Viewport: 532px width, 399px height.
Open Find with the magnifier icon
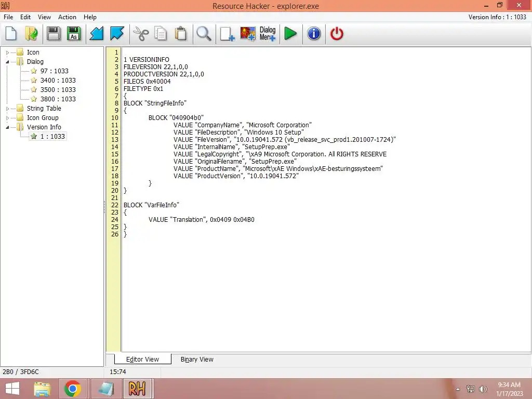(204, 34)
